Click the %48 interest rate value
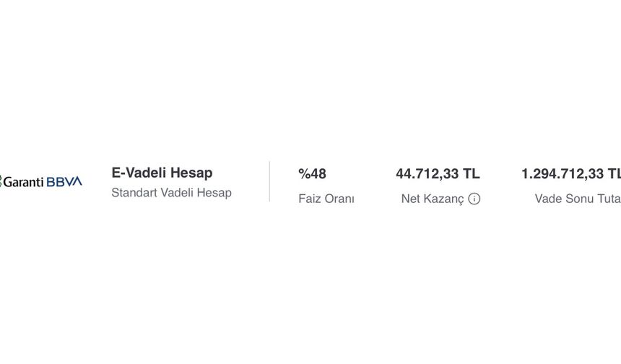 (x=312, y=174)
